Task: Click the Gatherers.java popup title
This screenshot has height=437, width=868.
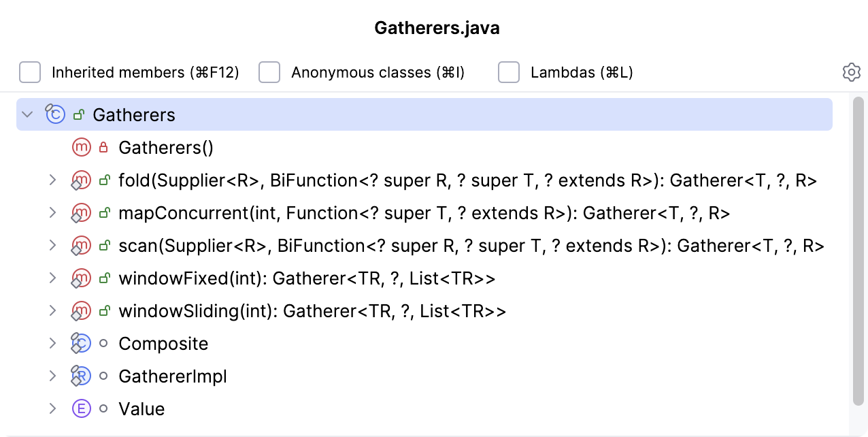Action: [x=437, y=29]
